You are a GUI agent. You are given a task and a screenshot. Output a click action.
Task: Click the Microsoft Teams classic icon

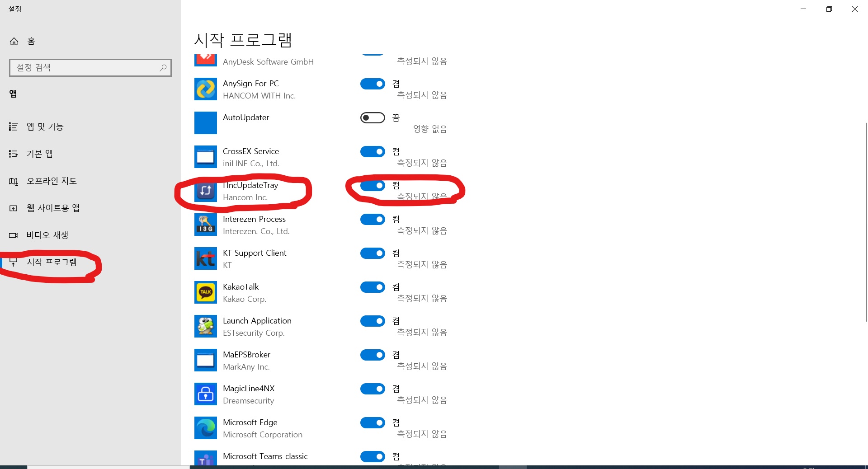point(206,458)
